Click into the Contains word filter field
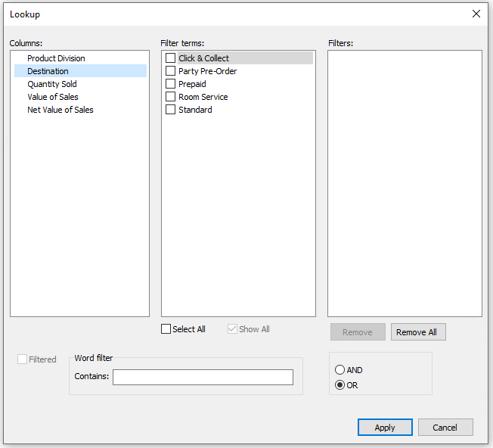 pyautogui.click(x=203, y=377)
